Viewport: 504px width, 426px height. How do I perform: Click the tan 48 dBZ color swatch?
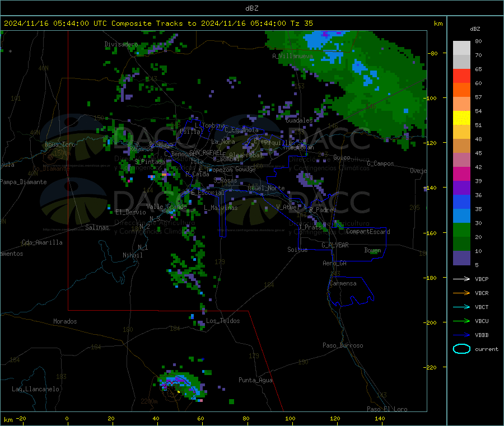pyautogui.click(x=461, y=146)
